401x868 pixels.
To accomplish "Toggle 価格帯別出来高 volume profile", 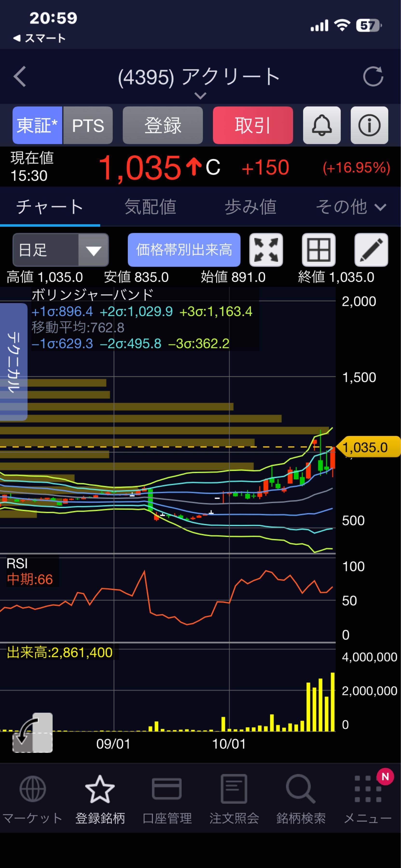I will coord(184,250).
